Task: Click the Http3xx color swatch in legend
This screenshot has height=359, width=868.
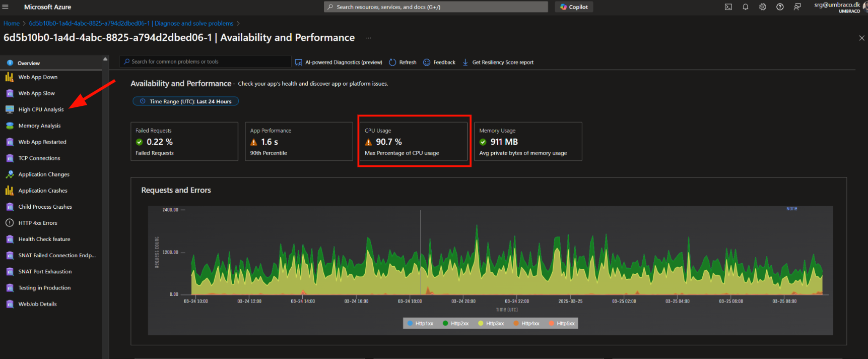Action: pyautogui.click(x=481, y=324)
